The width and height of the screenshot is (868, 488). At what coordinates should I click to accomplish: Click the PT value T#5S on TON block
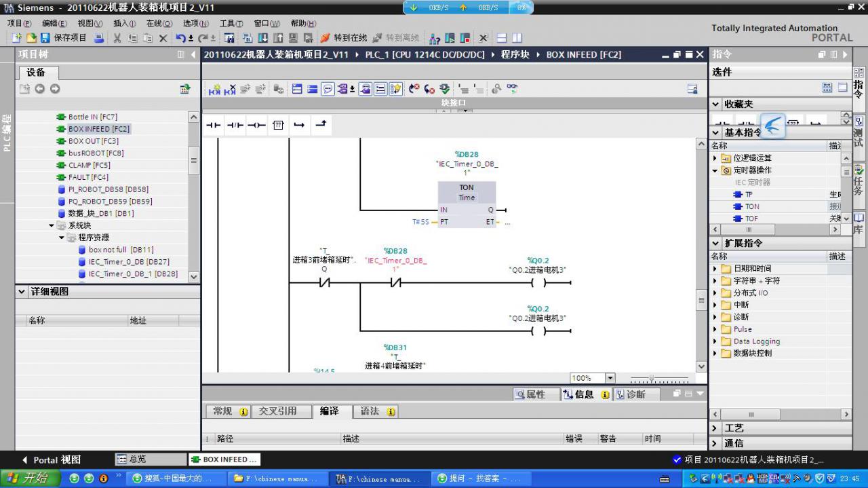point(420,222)
